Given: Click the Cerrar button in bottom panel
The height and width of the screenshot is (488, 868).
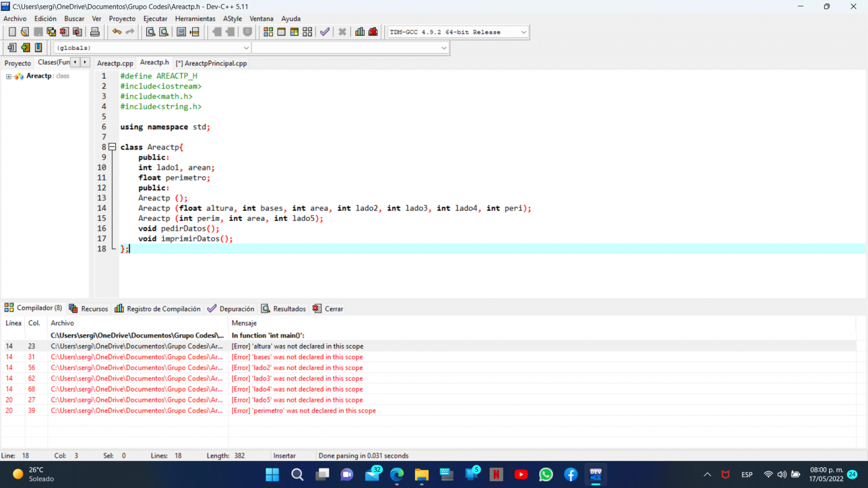Looking at the screenshot, I should tap(328, 309).
